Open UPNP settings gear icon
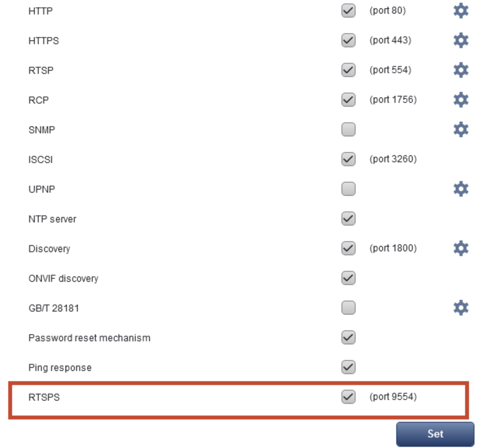Viewport: 478px width, 448px height. [x=461, y=188]
